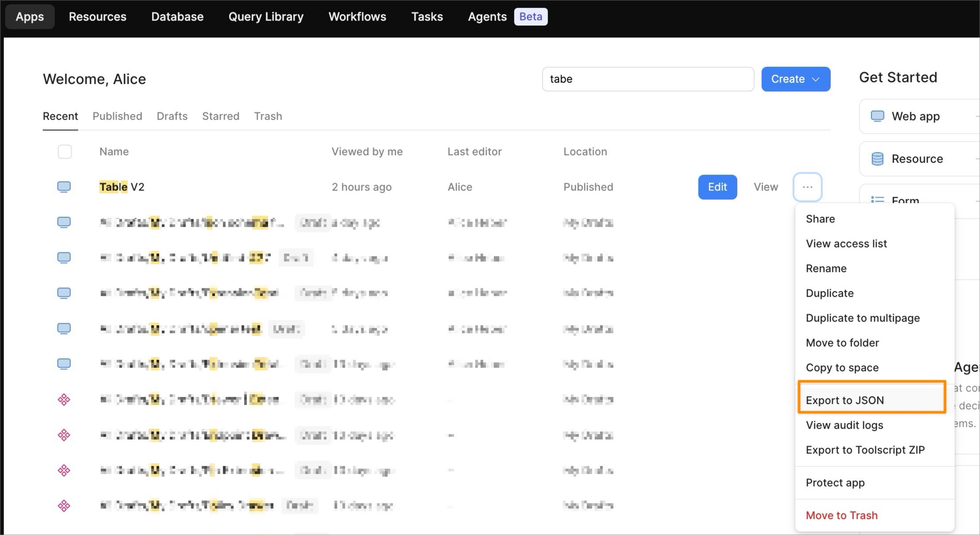This screenshot has height=535, width=980.
Task: Click the Last editor column header
Action: pyautogui.click(x=475, y=152)
